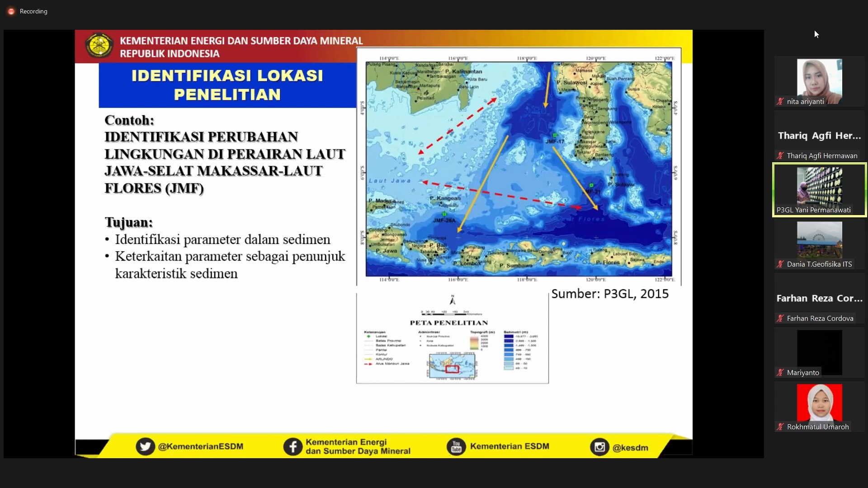Click the Facebook icon in slide footer
The image size is (868, 488).
292,446
